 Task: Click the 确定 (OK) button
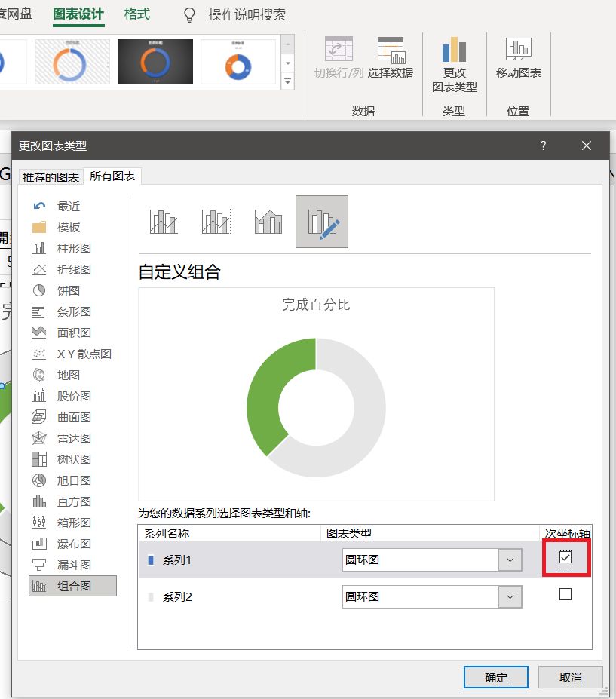(x=496, y=678)
